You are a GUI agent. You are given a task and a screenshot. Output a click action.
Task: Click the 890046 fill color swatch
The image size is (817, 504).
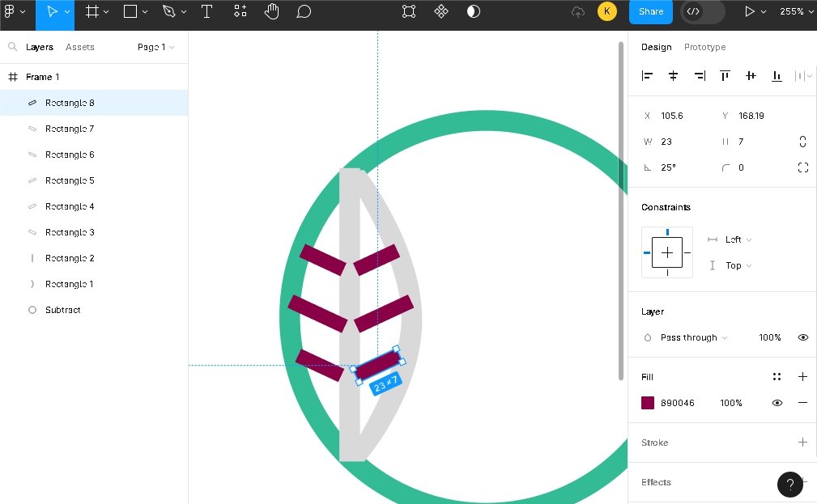[648, 403]
